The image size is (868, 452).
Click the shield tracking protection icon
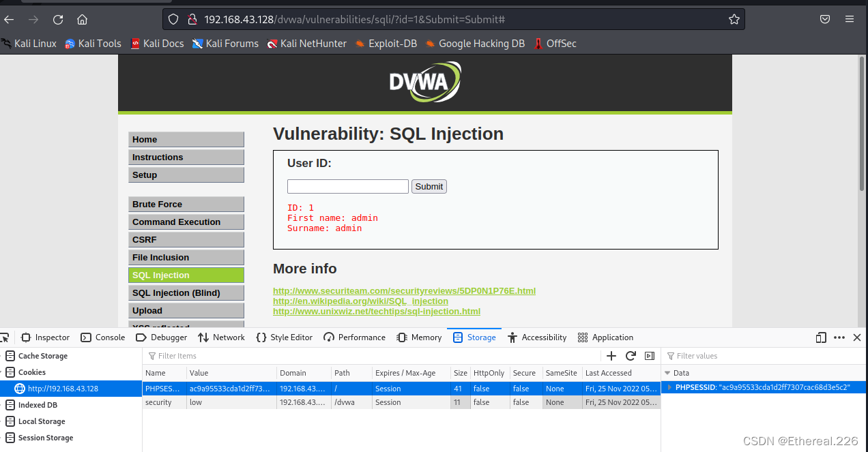click(173, 19)
